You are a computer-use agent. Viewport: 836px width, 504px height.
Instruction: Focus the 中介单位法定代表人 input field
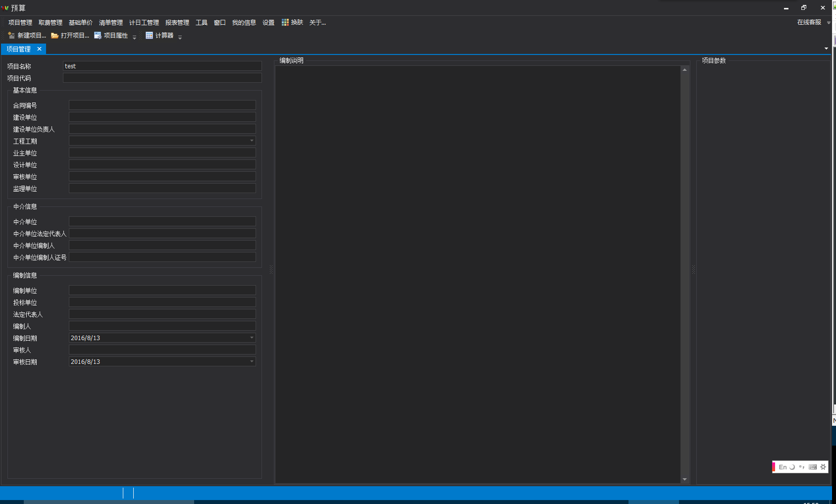tap(162, 233)
